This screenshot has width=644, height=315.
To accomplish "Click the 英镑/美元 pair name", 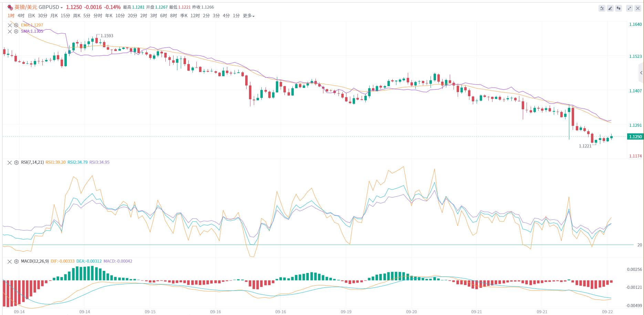I will click(x=25, y=7).
